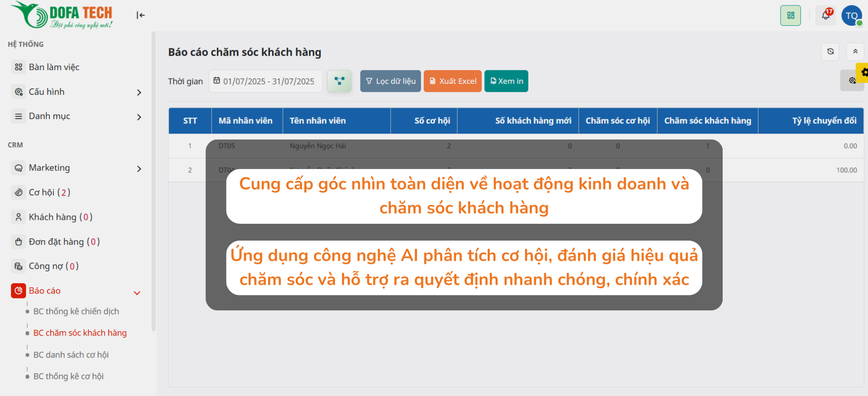Click the refresh report icon
This screenshot has height=396, width=868.
pyautogui.click(x=830, y=52)
